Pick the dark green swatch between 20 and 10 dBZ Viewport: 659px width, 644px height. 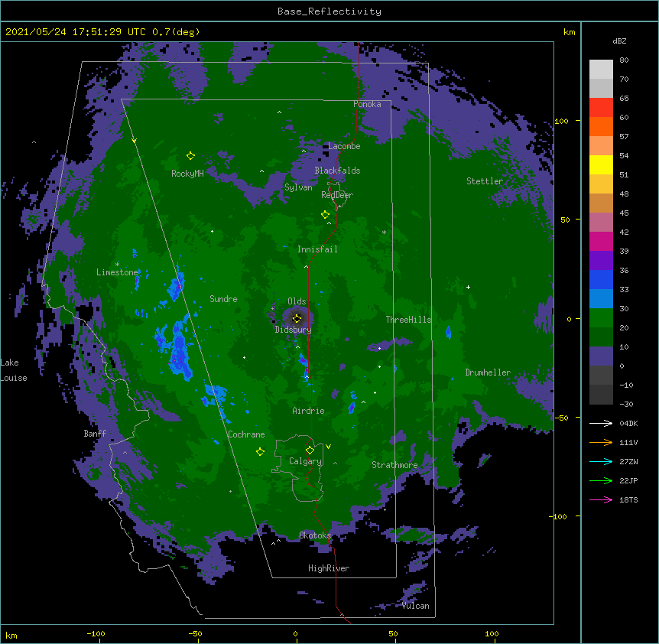click(601, 337)
